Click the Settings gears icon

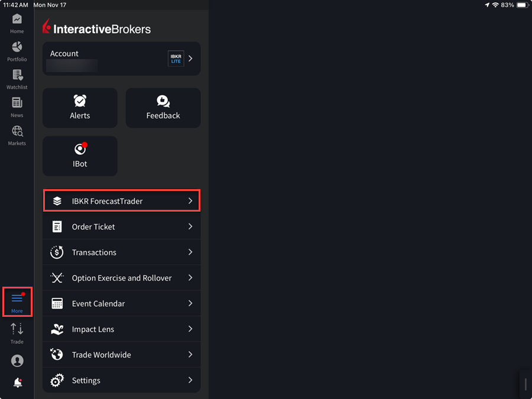[57, 380]
